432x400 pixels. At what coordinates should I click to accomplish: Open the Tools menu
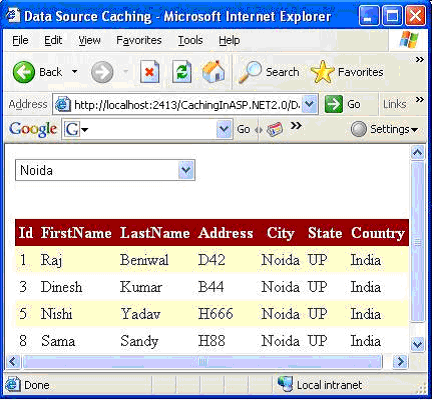(190, 40)
